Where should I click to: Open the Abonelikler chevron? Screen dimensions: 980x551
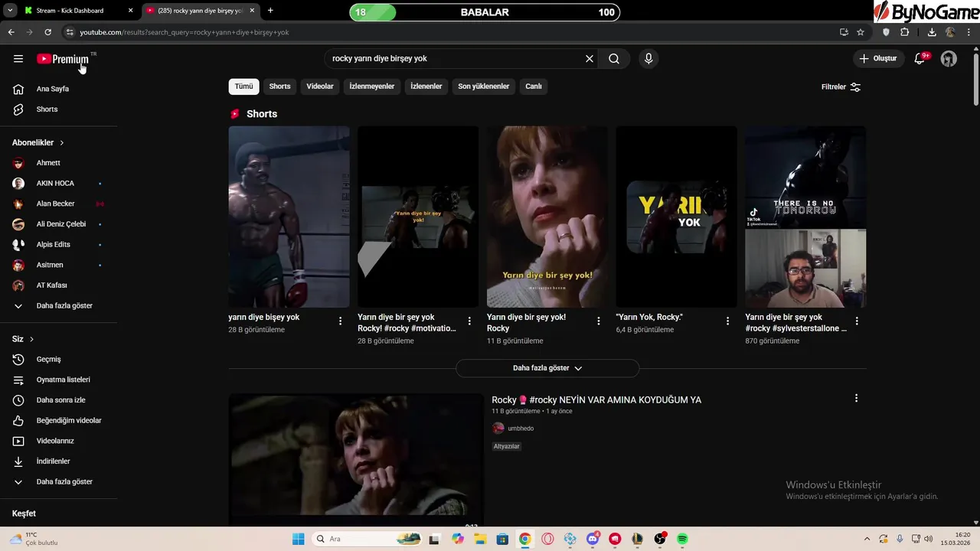pyautogui.click(x=62, y=143)
